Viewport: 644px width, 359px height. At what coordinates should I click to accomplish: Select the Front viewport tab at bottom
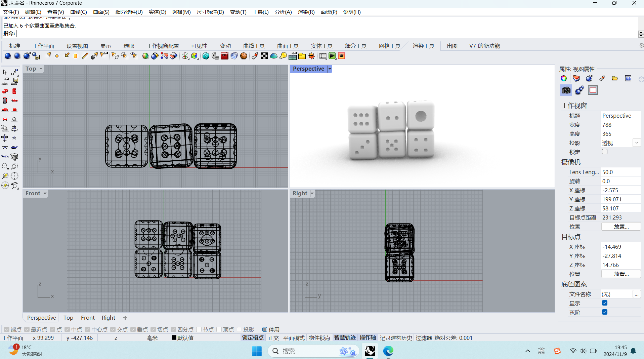pyautogui.click(x=88, y=318)
